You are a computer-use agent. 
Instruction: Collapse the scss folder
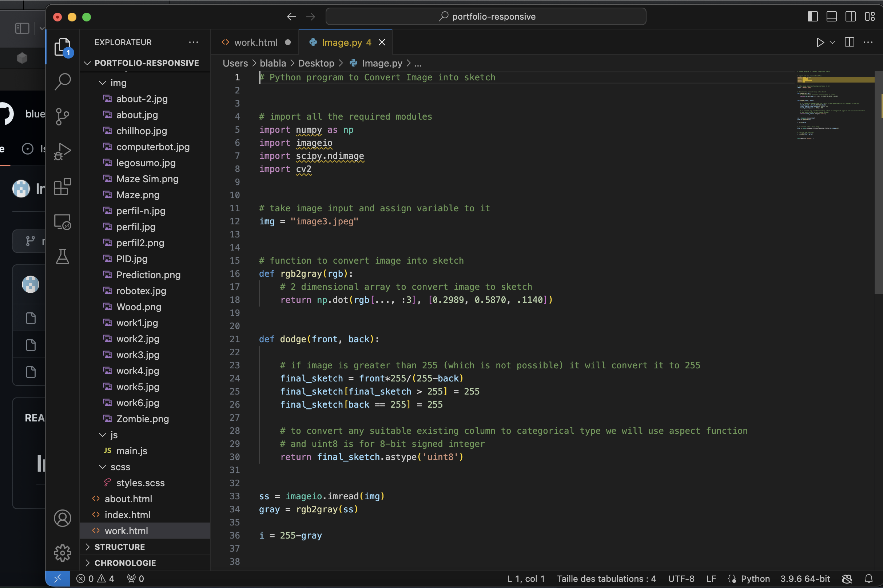[145, 467]
